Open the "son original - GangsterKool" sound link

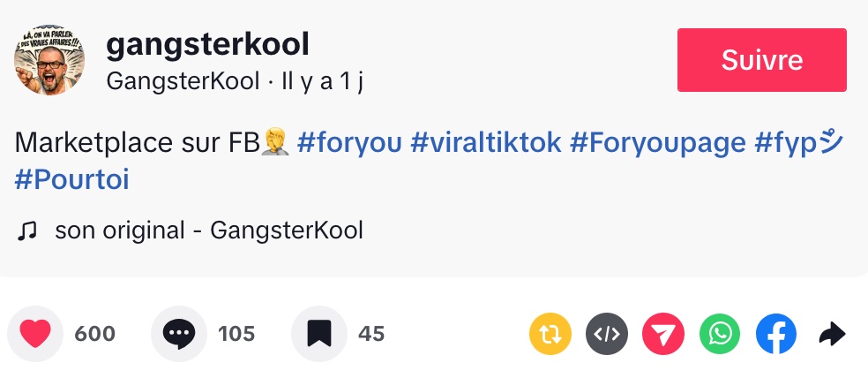[x=209, y=231]
